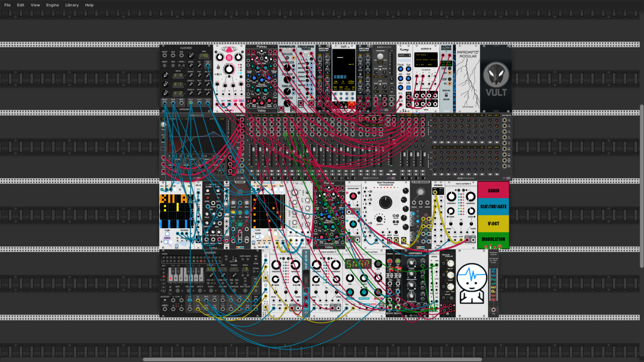644x362 pixels.
Task: Open the 44.1 kHz sample rate selector
Action: 420,65
